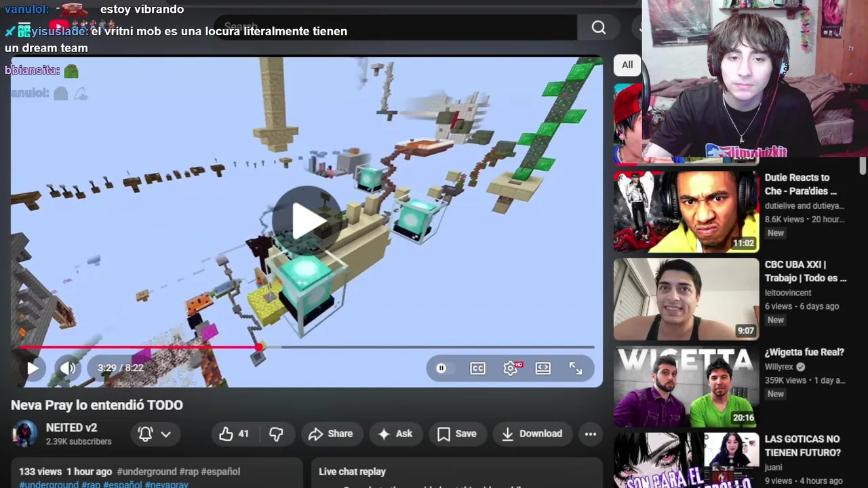This screenshot has height=488, width=868.
Task: Like the video with thumbs up 41
Action: pos(235,434)
